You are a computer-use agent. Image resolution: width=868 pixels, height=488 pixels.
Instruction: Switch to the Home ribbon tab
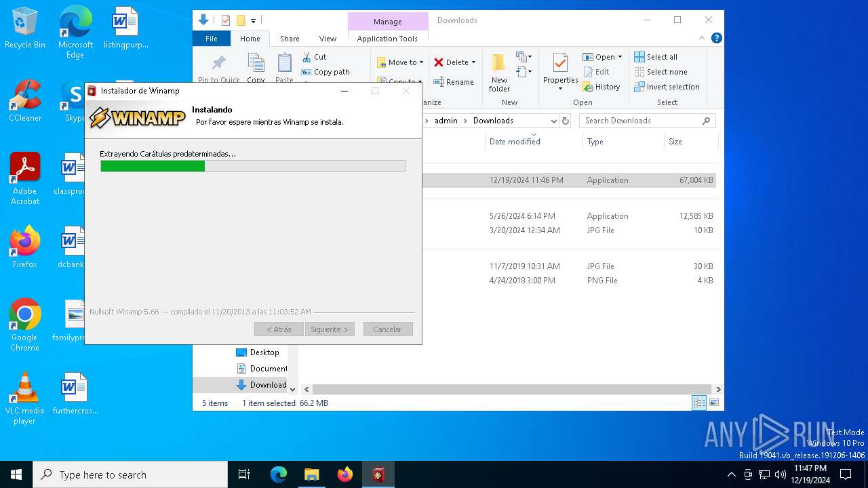[x=250, y=39]
